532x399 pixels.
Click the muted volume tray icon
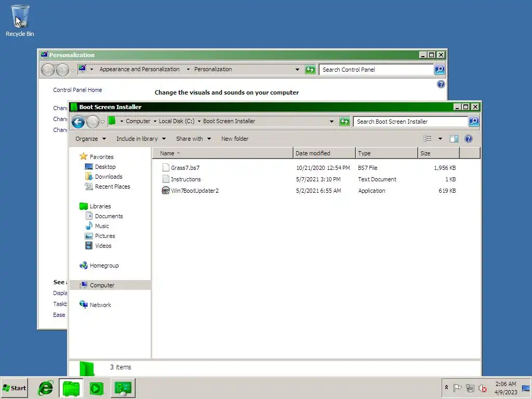coord(482,388)
